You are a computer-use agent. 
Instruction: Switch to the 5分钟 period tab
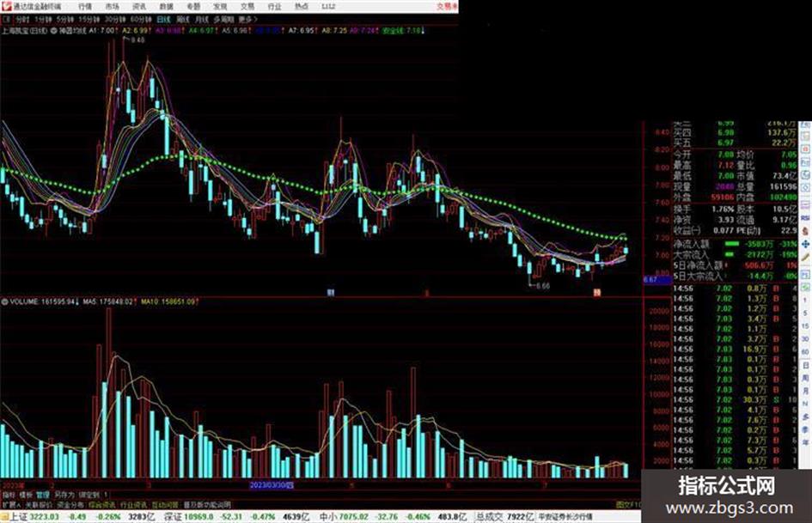tap(65, 19)
